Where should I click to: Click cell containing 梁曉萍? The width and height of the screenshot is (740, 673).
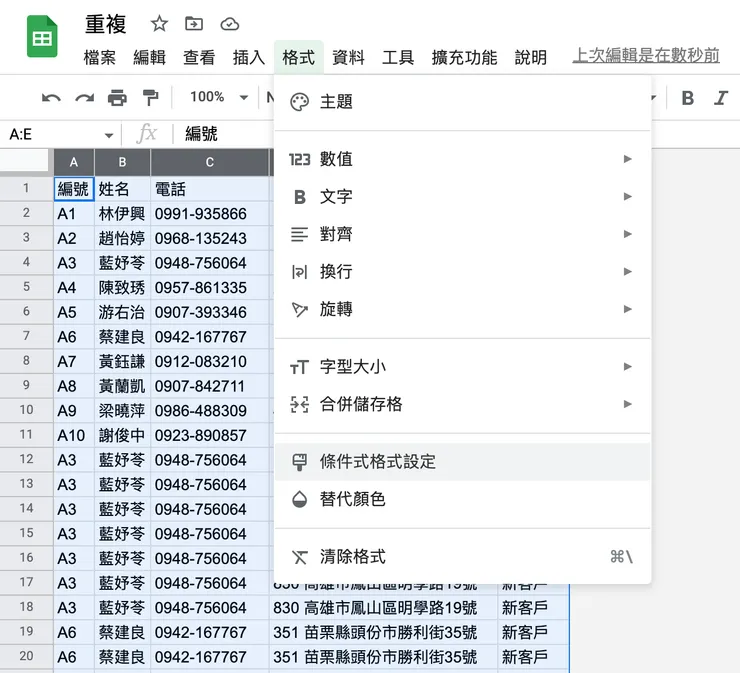(123, 411)
